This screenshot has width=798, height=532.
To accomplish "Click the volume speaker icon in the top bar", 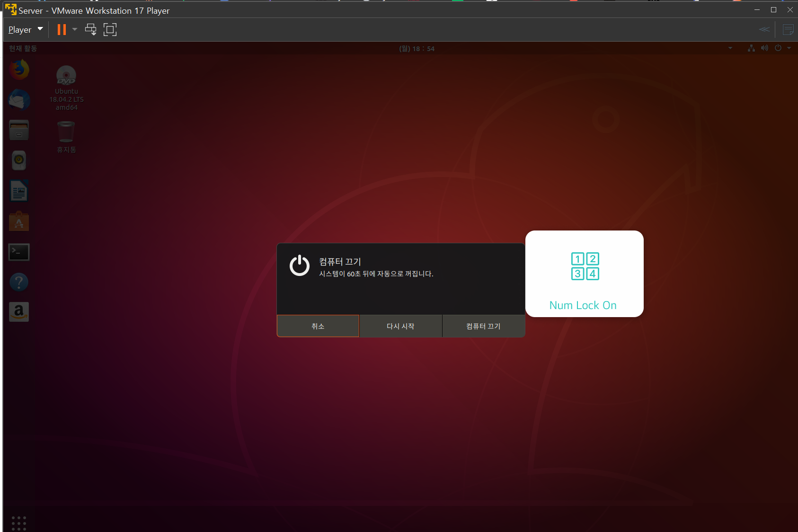I will point(764,48).
